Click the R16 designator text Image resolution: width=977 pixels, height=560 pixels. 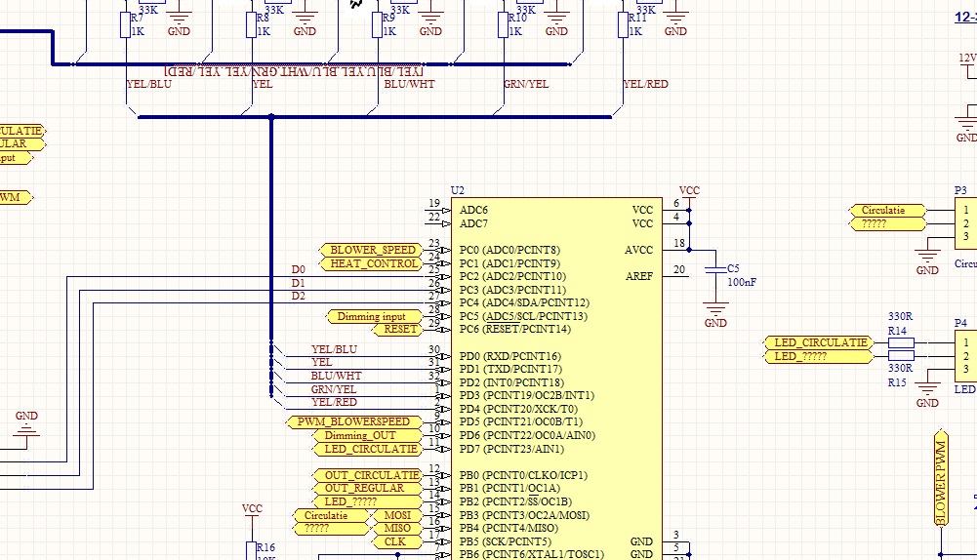click(x=266, y=547)
